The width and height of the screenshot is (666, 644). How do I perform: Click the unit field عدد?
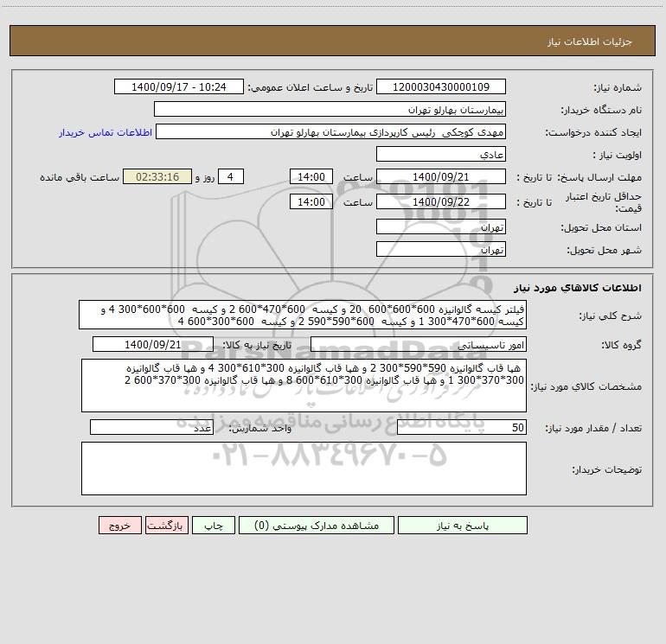(151, 427)
